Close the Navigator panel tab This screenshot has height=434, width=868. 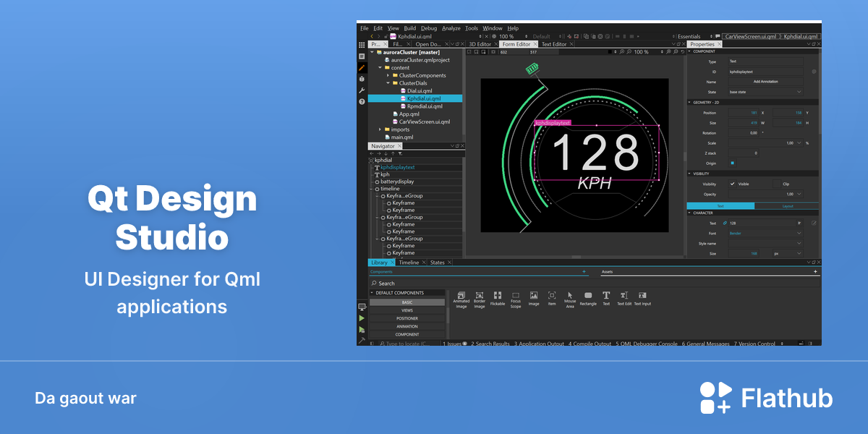click(399, 146)
